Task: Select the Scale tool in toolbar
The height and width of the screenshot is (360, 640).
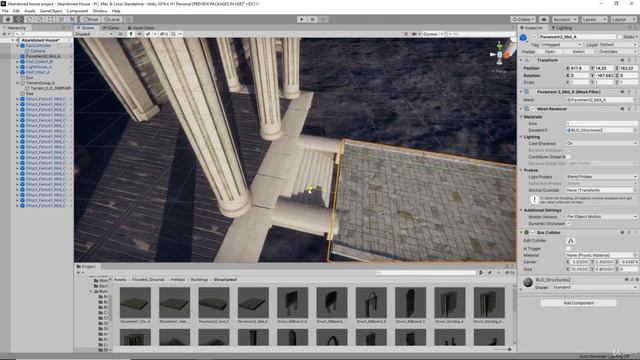Action: (x=40, y=19)
